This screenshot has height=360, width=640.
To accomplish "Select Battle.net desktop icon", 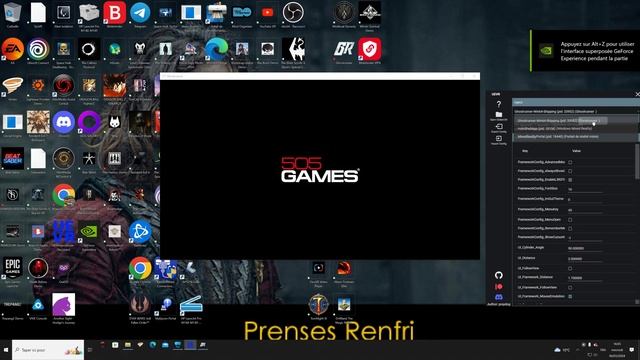I will pyautogui.click(x=140, y=233).
